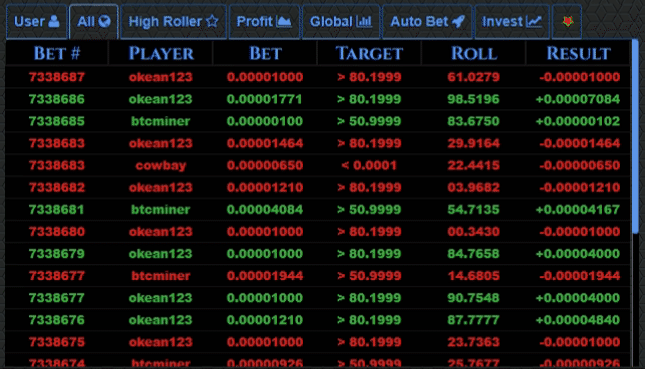
Task: Open bet number 7338679
Action: point(57,254)
